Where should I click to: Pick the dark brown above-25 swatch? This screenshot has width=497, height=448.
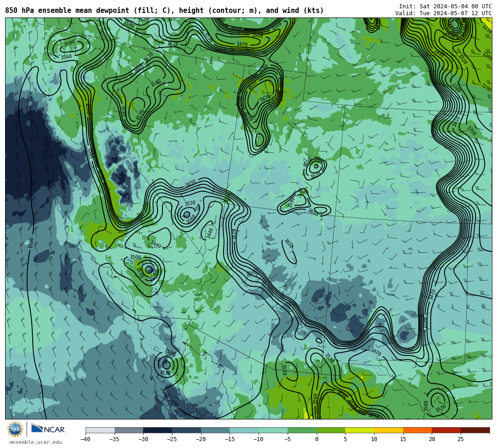pyautogui.click(x=475, y=430)
